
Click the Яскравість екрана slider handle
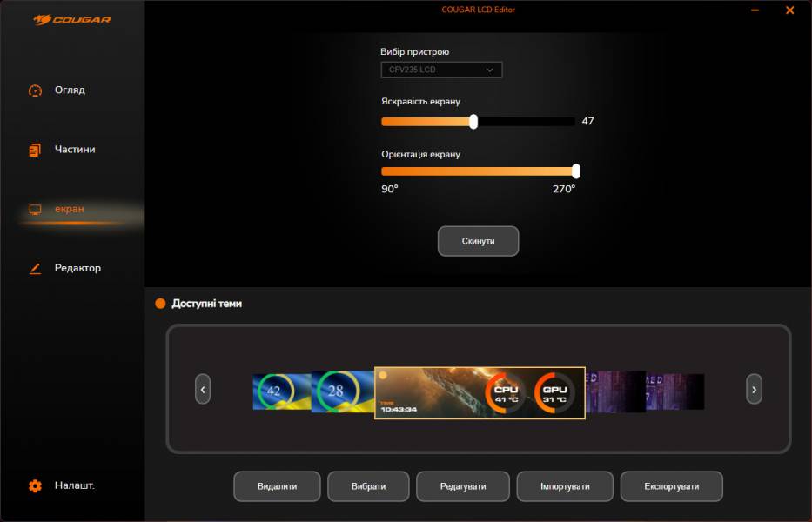point(473,122)
